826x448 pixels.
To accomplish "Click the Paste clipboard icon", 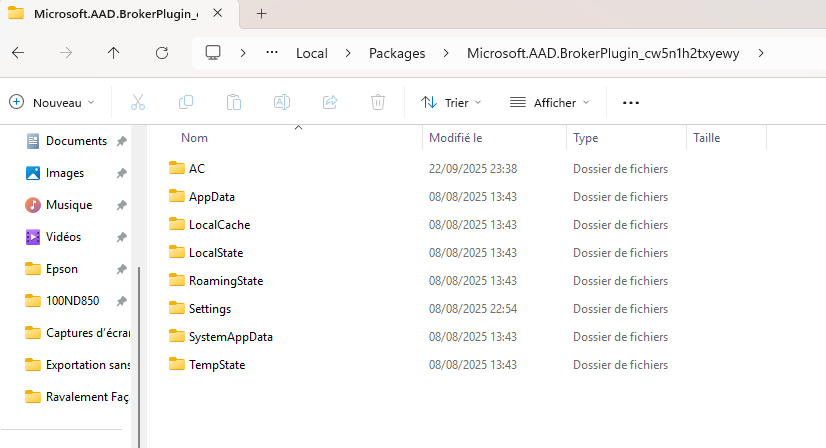I will [x=234, y=102].
